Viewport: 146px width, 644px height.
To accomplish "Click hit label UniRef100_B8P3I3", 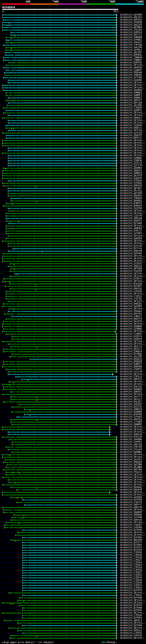I will 131,379.
